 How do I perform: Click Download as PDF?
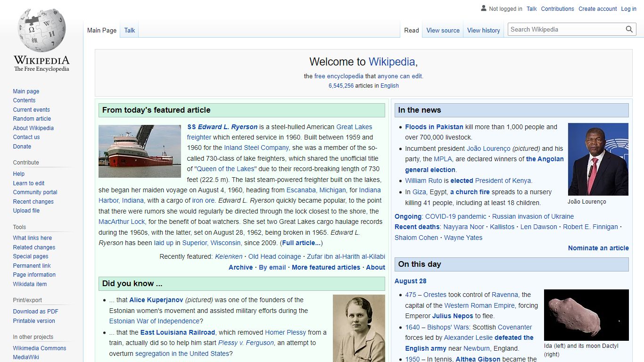point(36,312)
